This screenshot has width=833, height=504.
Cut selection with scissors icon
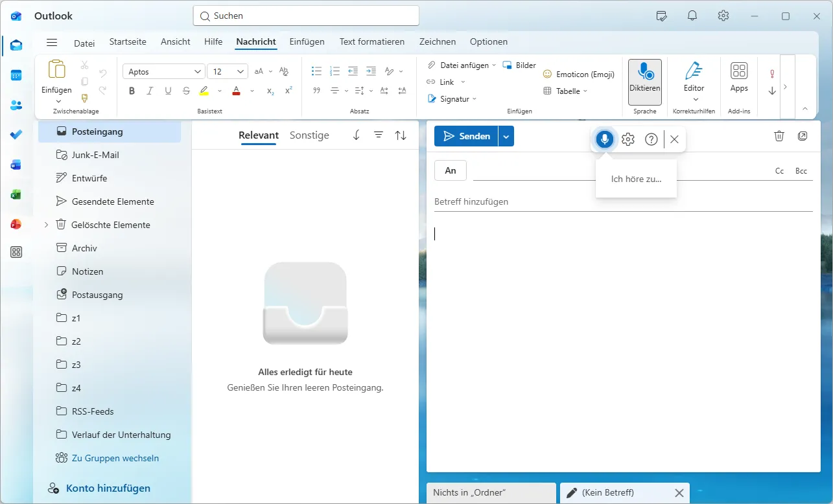tap(84, 65)
